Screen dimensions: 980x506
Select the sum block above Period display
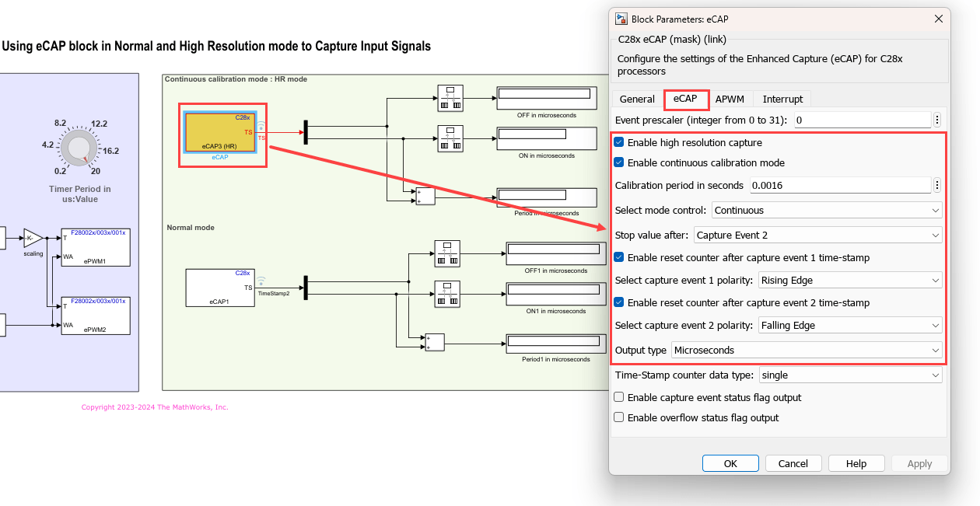pos(425,196)
